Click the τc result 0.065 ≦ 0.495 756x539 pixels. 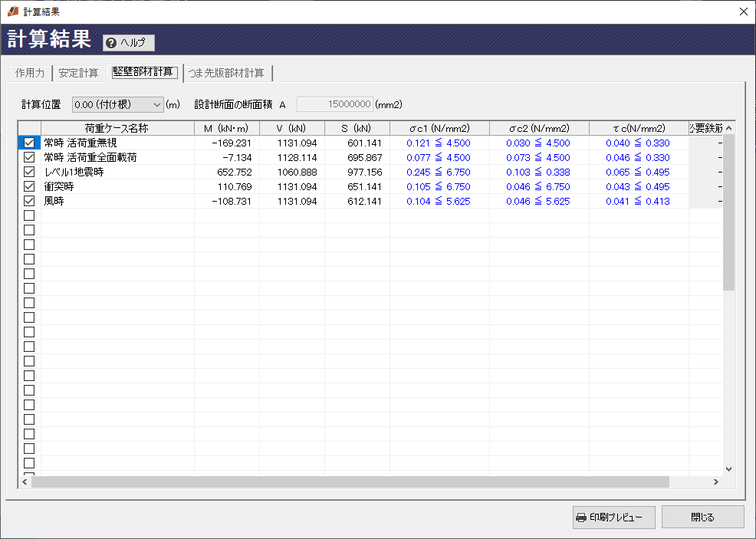click(x=638, y=172)
